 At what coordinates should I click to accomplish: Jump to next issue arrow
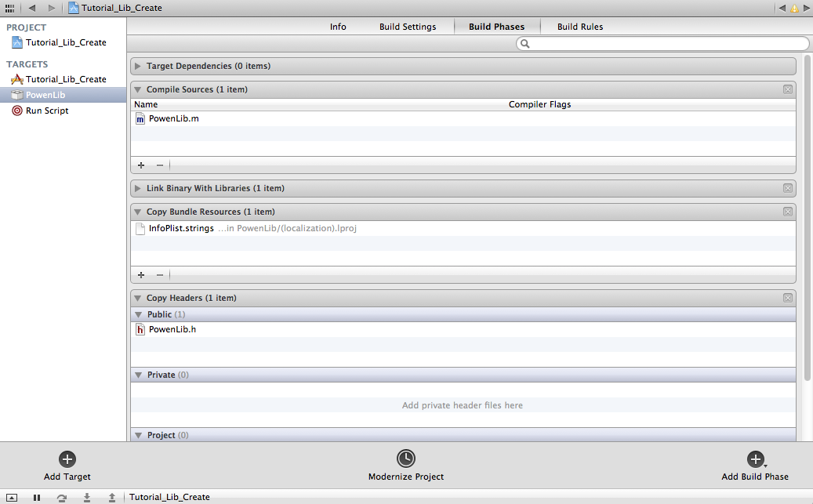(x=807, y=8)
